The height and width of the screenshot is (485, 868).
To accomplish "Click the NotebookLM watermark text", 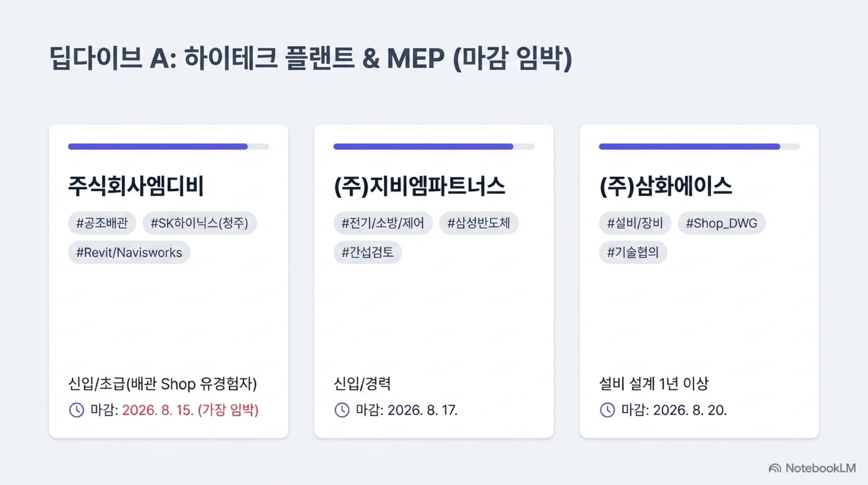I will click(x=820, y=468).
